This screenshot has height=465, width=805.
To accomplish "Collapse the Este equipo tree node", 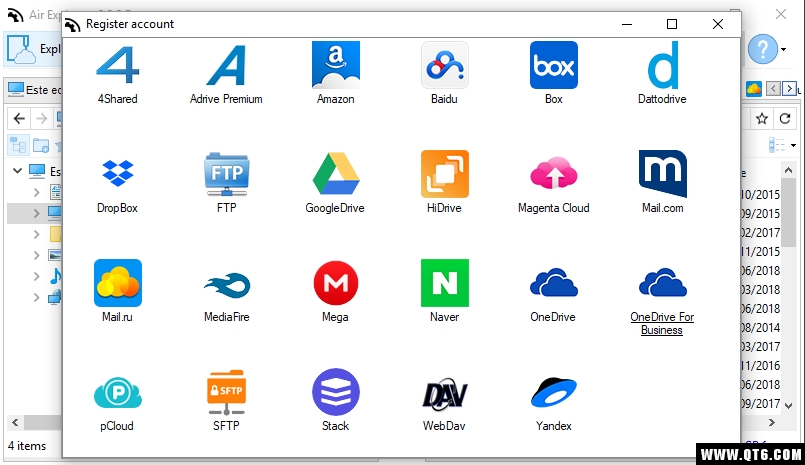I will (x=17, y=170).
